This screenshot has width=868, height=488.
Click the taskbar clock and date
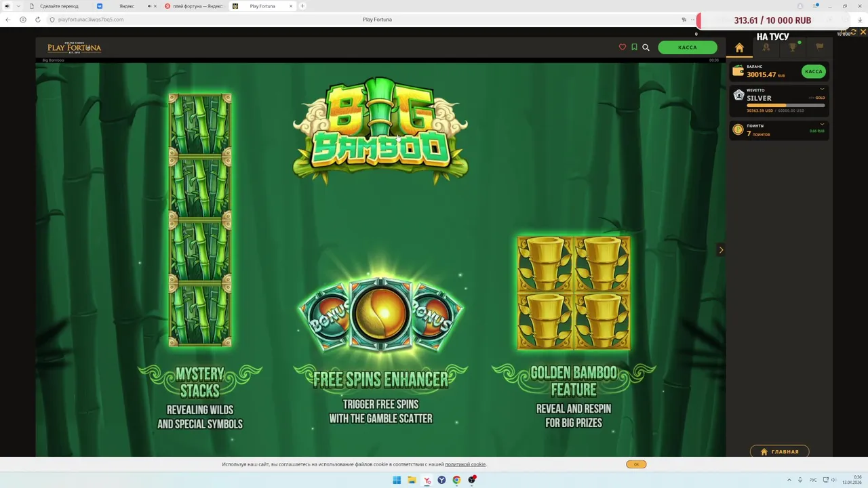(852, 480)
